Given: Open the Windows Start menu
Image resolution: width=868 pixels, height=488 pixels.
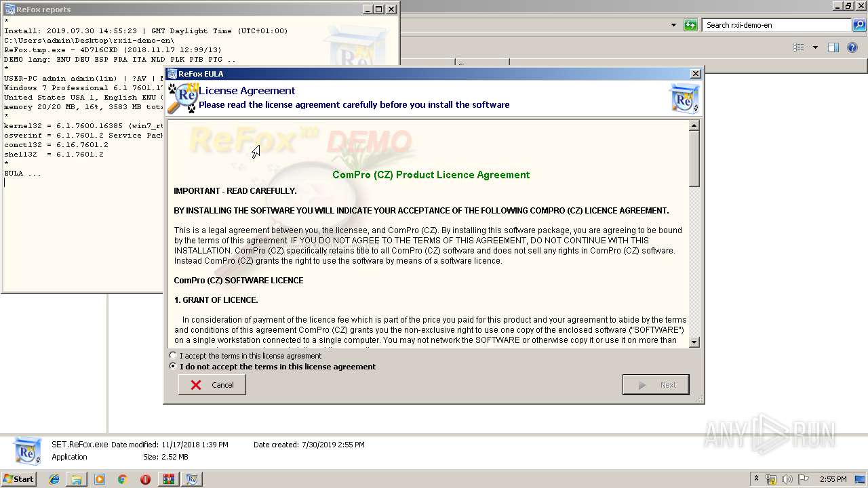Looking at the screenshot, I should [x=19, y=479].
